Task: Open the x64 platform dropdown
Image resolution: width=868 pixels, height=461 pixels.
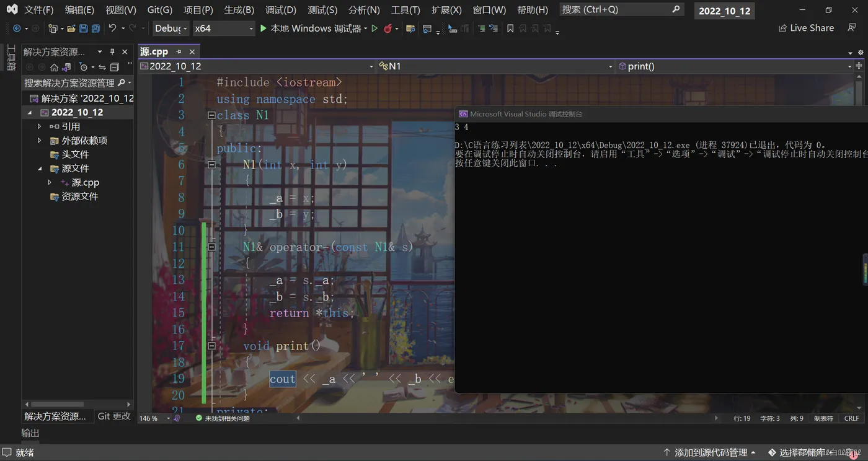Action: tap(223, 29)
